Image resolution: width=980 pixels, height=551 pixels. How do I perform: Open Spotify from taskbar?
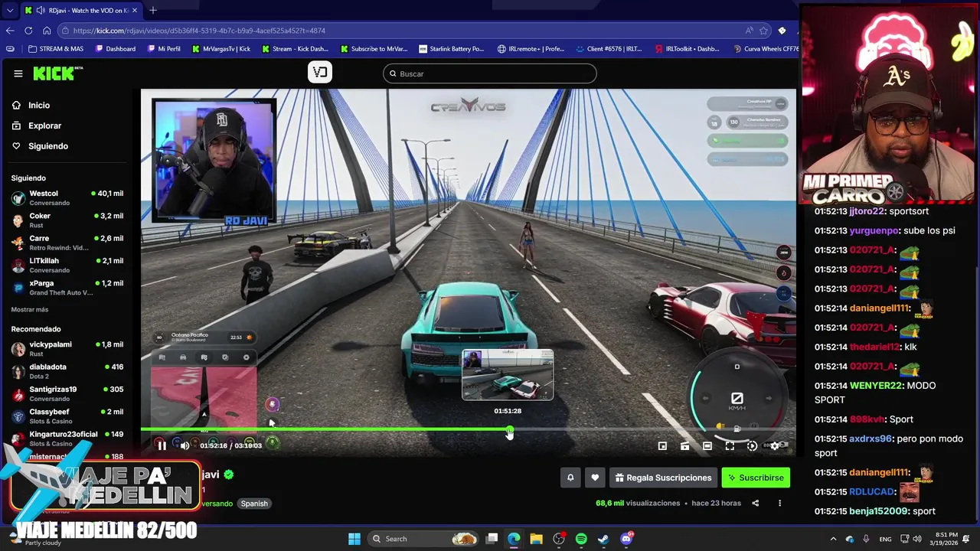click(x=581, y=539)
